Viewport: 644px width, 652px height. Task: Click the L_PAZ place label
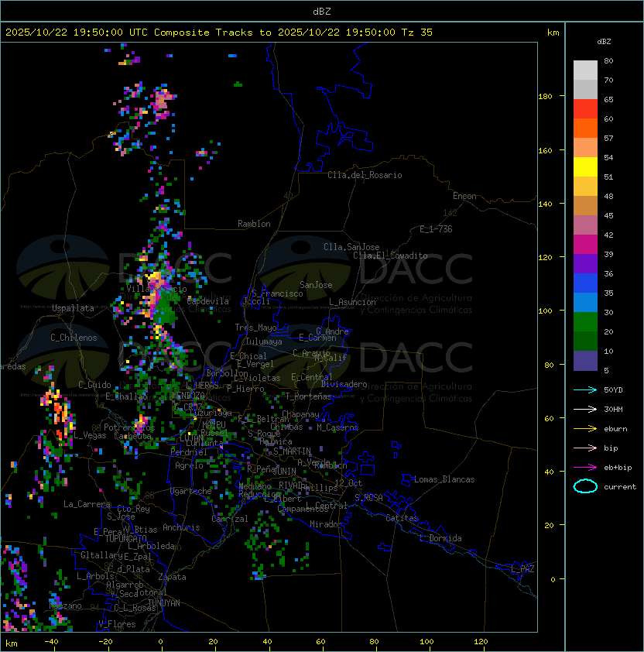522,569
